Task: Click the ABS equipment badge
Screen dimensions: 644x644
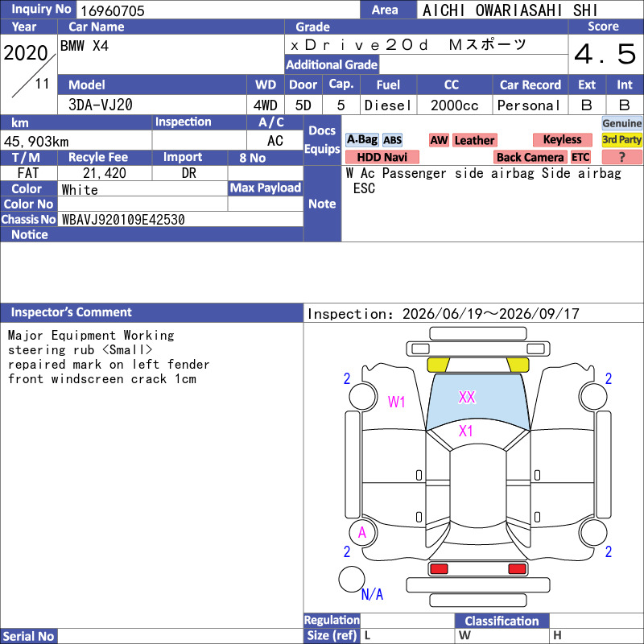Action: point(392,140)
